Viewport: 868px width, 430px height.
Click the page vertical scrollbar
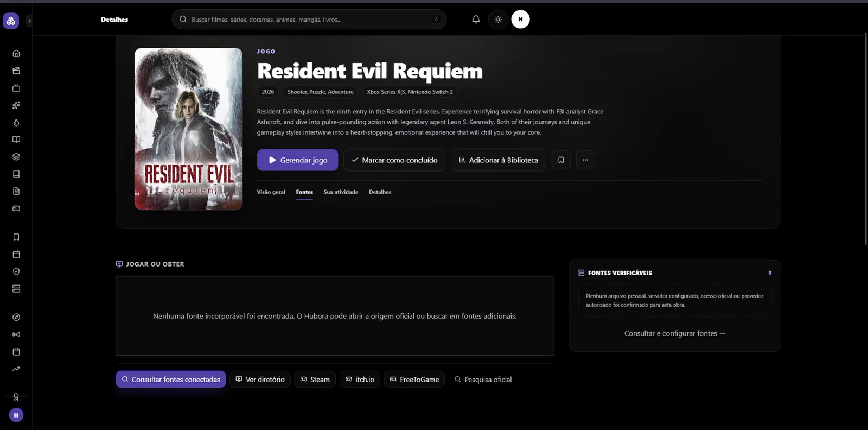tap(866, 138)
